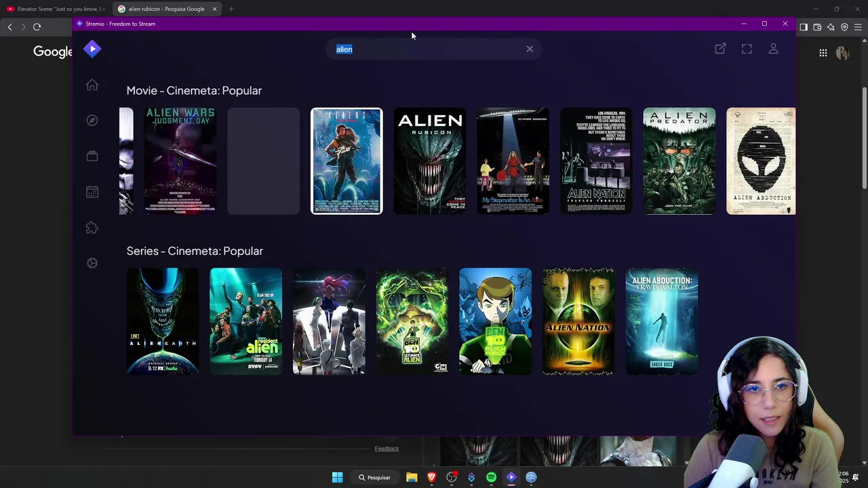868x488 pixels.
Task: Open Spotify from taskbar
Action: click(x=491, y=477)
